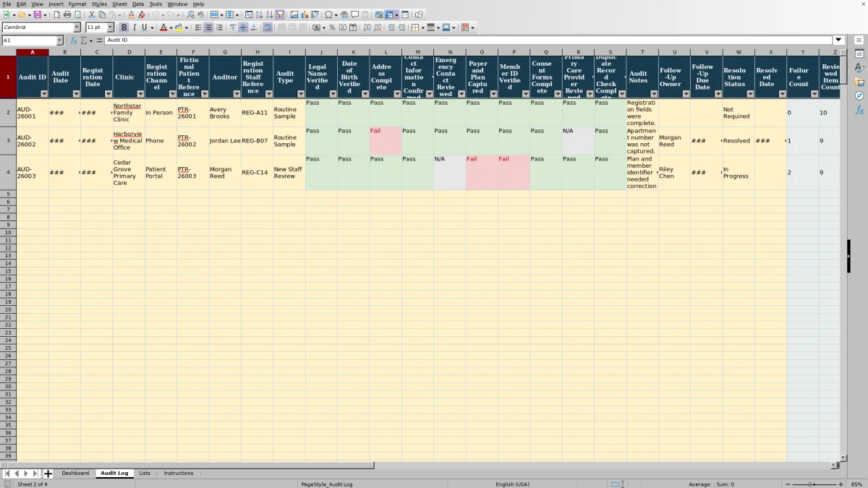Open the sidebar Properties panel icon
Screen dimensions: 868x488
(x=859, y=54)
